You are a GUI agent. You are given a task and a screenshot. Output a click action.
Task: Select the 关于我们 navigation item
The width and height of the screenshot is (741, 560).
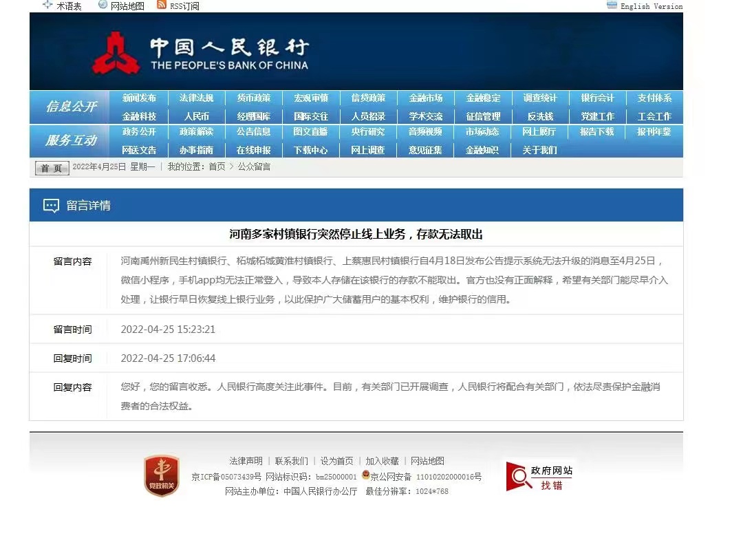(540, 150)
